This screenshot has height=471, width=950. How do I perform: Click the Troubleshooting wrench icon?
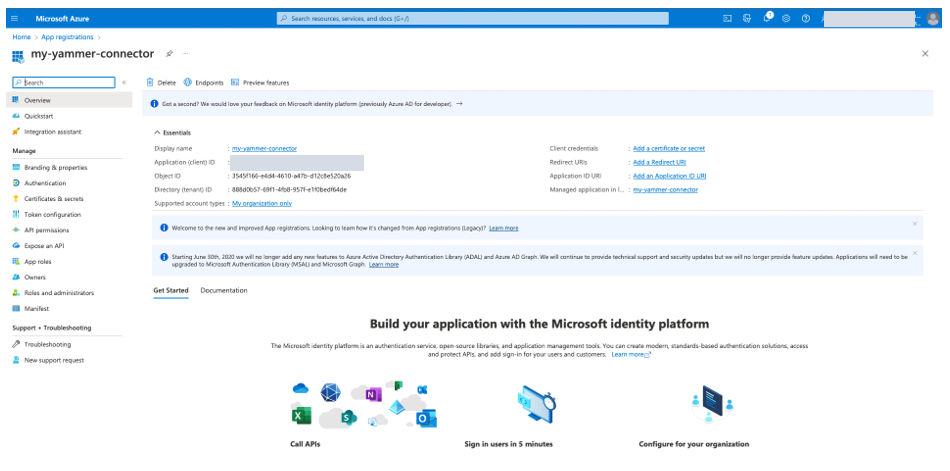tap(16, 344)
